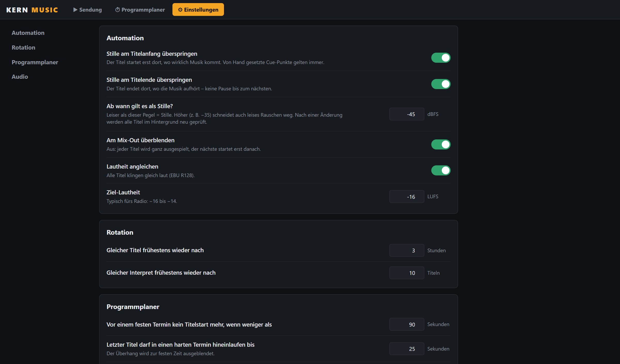Click the Gleicher Interpret Titeln field
Viewport: 620px width, 364px height.
pyautogui.click(x=407, y=273)
